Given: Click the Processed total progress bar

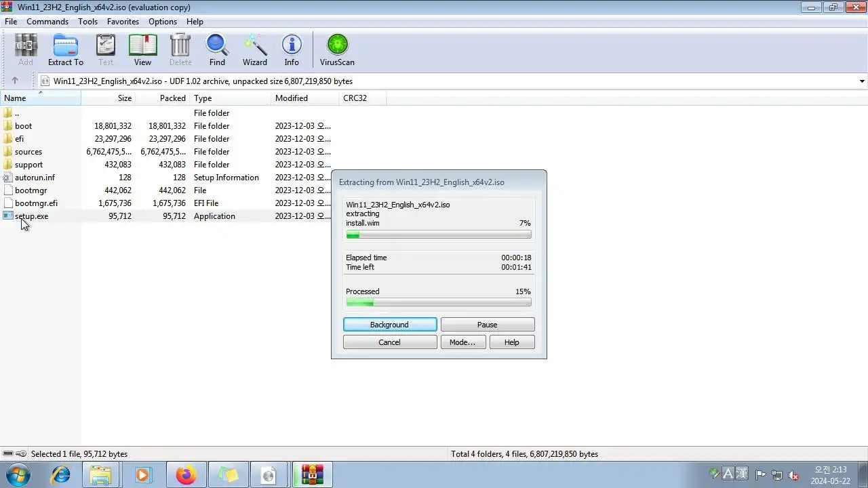Looking at the screenshot, I should click(x=439, y=302).
